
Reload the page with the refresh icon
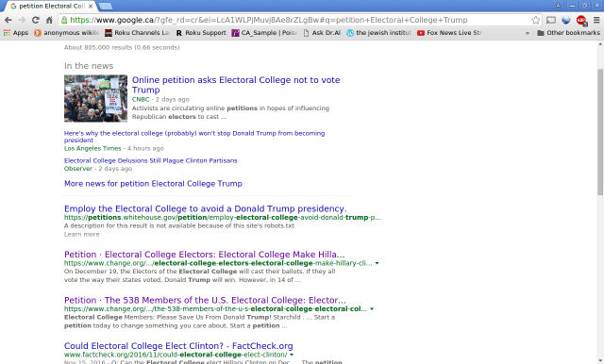tap(36, 20)
